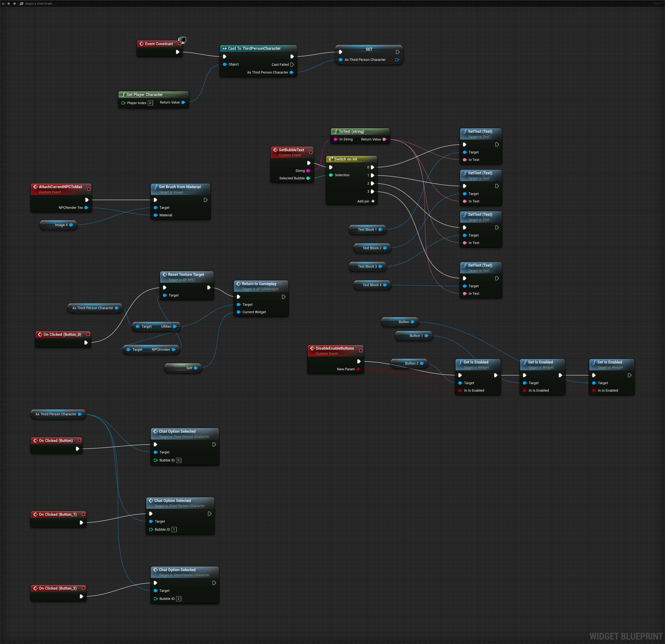Edit Player Index value field
This screenshot has height=644, width=665.
(150, 103)
